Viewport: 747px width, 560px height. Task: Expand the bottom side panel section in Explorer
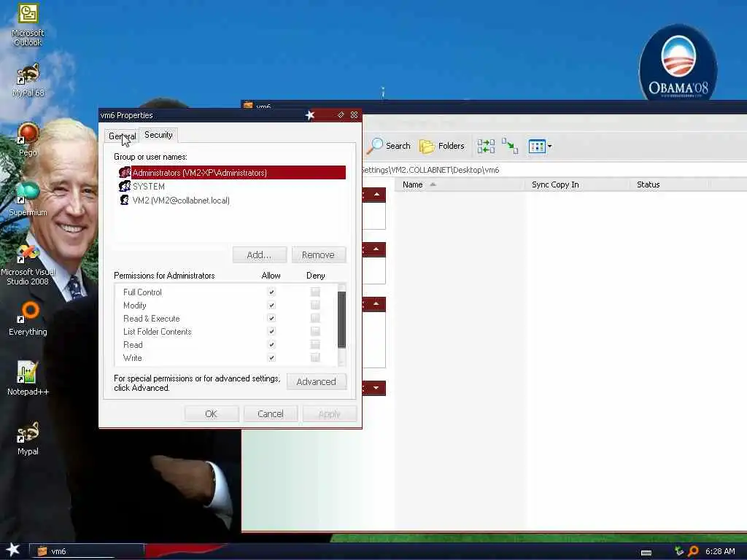point(376,388)
